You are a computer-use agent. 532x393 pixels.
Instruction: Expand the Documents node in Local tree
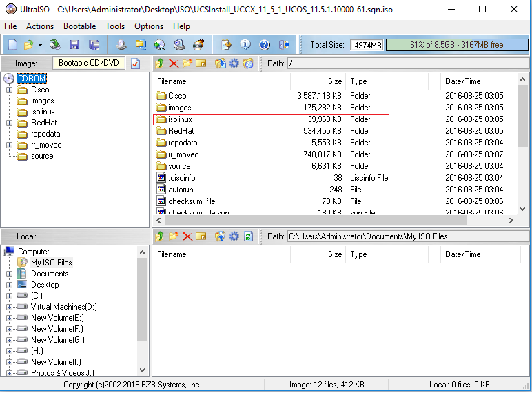(9, 274)
